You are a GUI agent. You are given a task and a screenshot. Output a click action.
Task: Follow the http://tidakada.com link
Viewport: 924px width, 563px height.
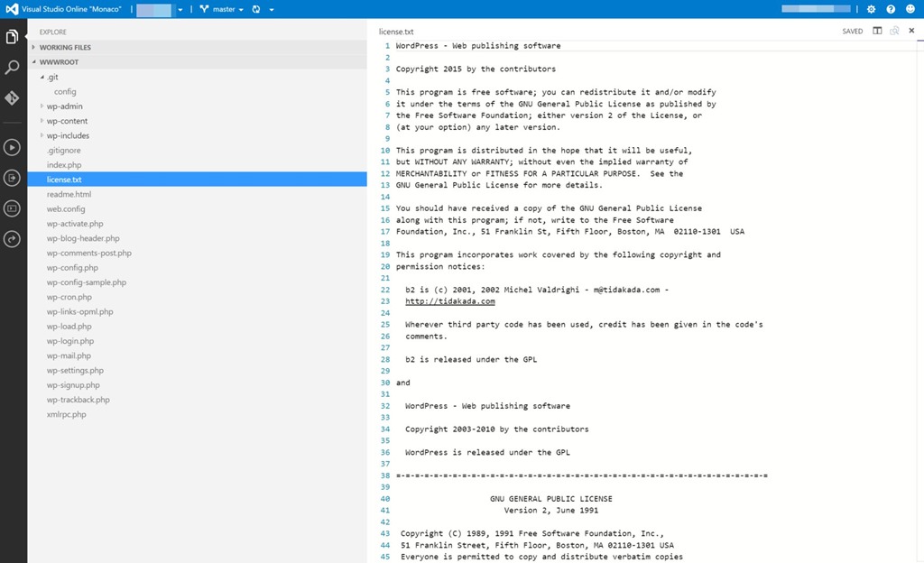pyautogui.click(x=449, y=301)
